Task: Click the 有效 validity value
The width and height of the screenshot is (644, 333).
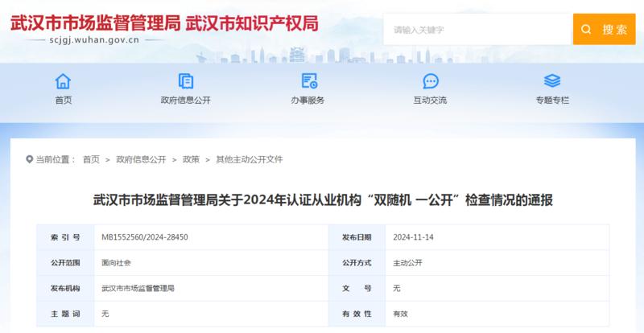Action: tap(400, 314)
